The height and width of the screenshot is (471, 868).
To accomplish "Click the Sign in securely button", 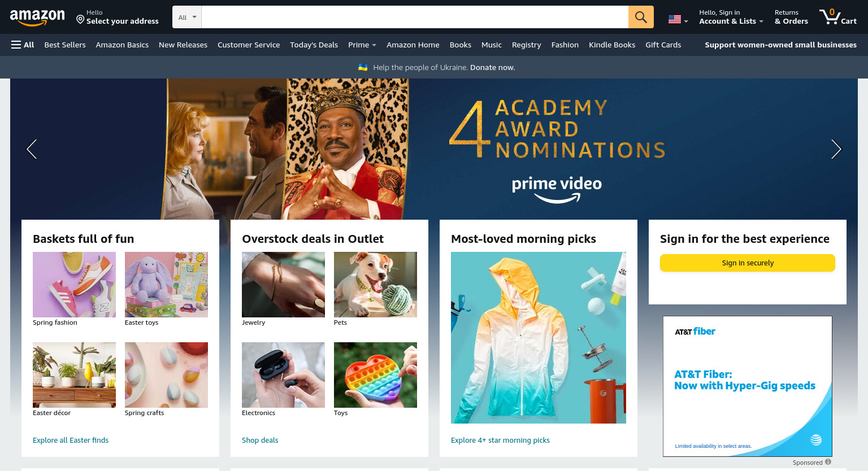I will pos(748,263).
